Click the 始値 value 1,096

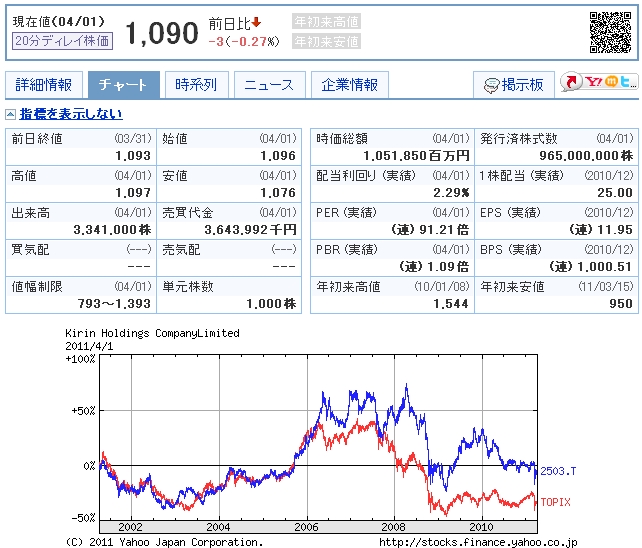point(278,156)
